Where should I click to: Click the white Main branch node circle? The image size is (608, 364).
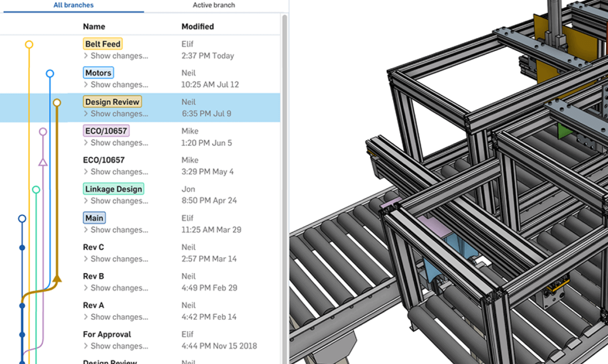[22, 218]
